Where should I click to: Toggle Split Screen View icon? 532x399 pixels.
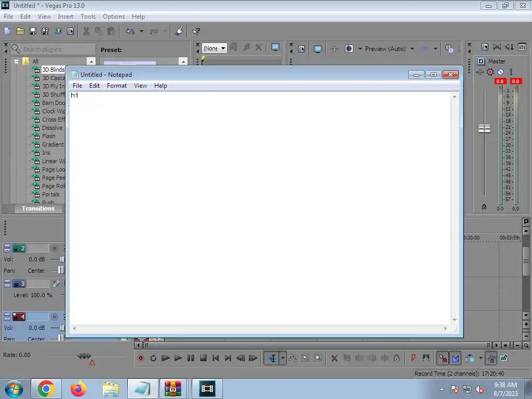pyautogui.click(x=349, y=48)
